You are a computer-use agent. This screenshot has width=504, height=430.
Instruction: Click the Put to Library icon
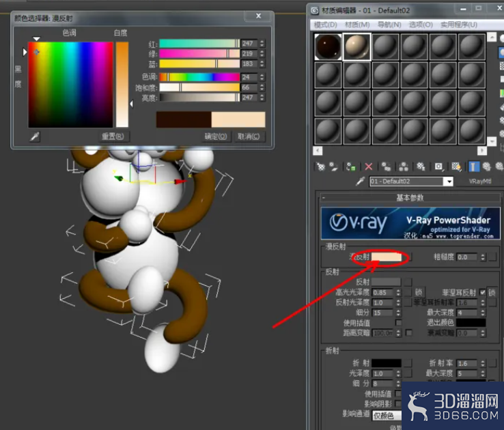421,167
